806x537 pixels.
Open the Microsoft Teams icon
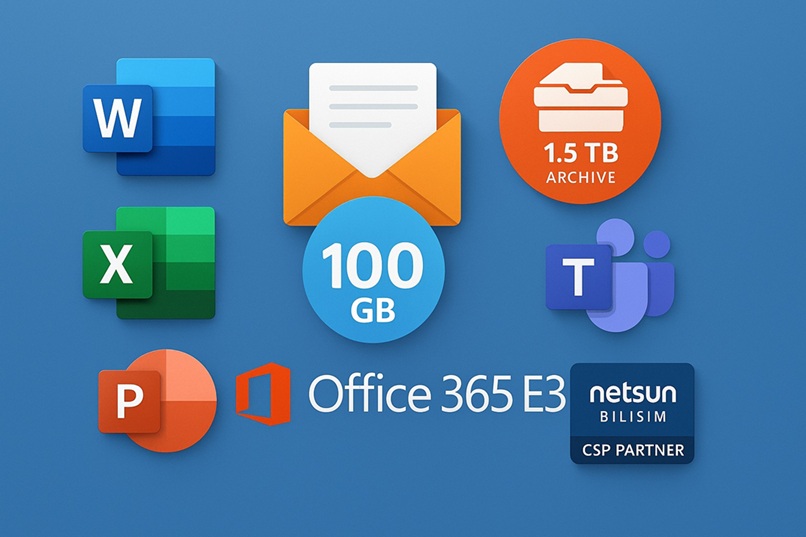click(608, 280)
